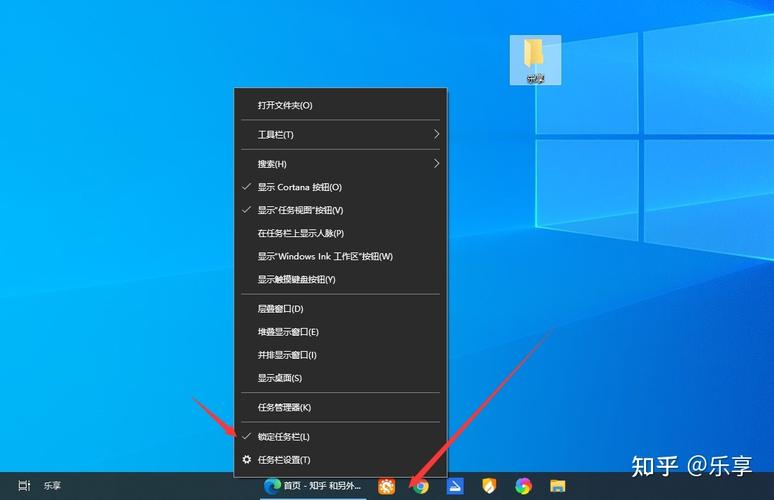
Task: Open the colorful pinwheel app on the taskbar
Action: [x=523, y=487]
